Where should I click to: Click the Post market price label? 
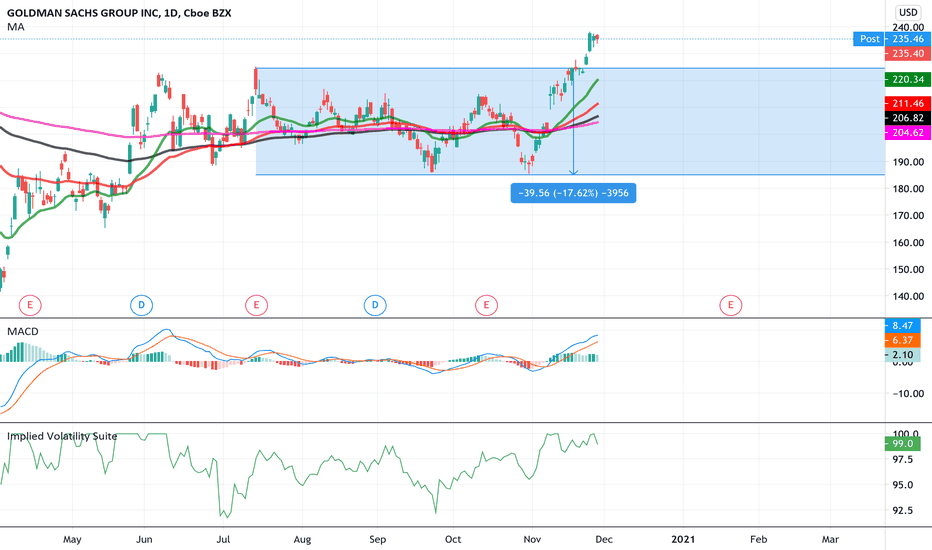pyautogui.click(x=869, y=39)
